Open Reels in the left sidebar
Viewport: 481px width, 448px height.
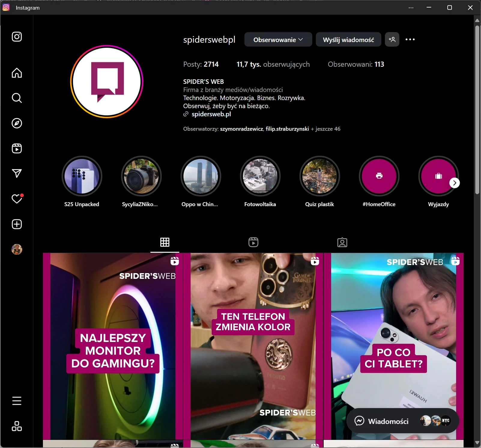[17, 148]
